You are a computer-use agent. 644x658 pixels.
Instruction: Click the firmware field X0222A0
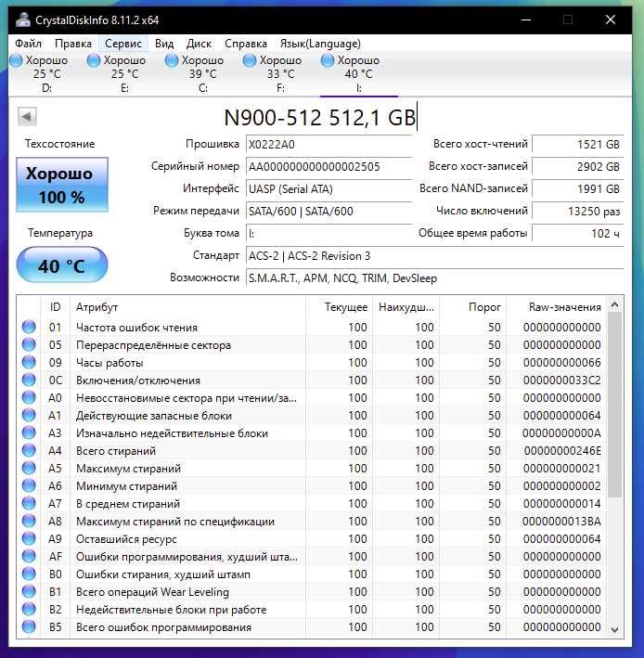click(x=329, y=145)
